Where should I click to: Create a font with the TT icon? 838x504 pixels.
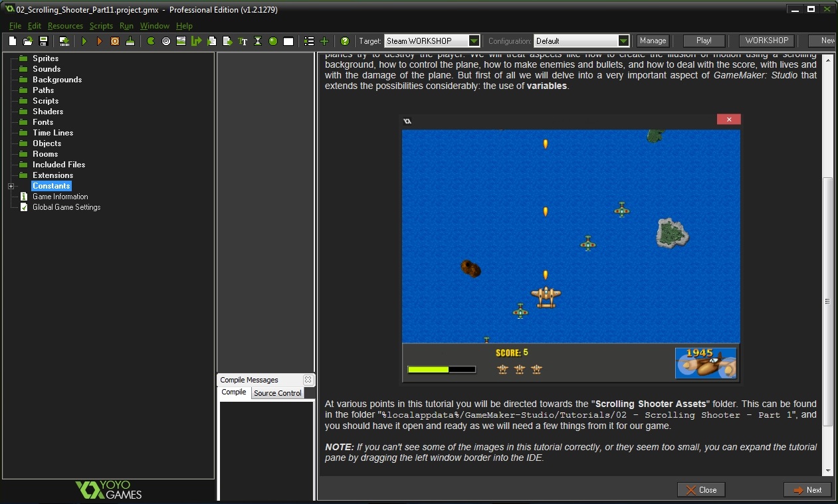click(x=243, y=41)
